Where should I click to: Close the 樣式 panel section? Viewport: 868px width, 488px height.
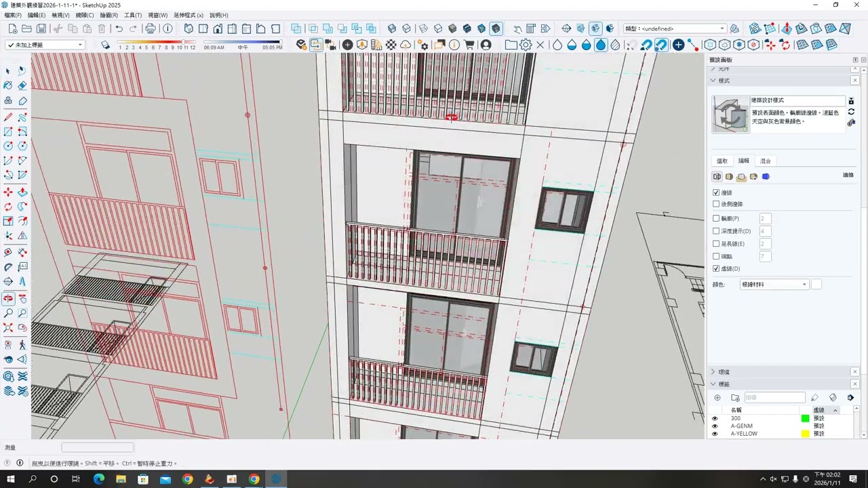(x=854, y=81)
